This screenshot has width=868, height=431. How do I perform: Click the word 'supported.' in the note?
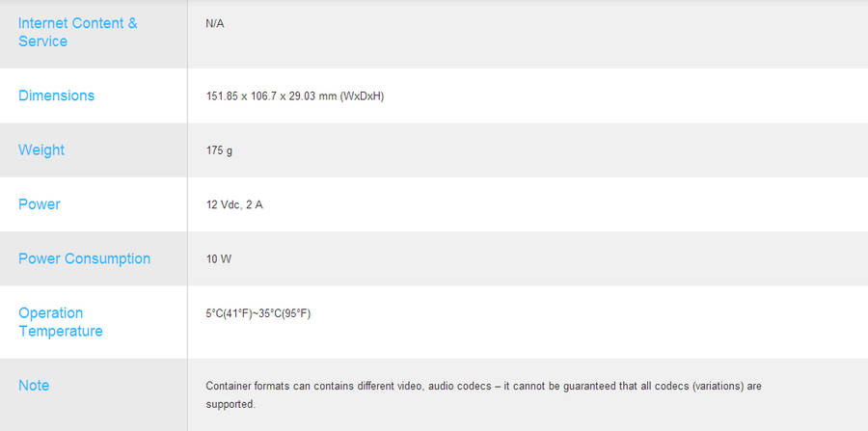[x=231, y=404]
